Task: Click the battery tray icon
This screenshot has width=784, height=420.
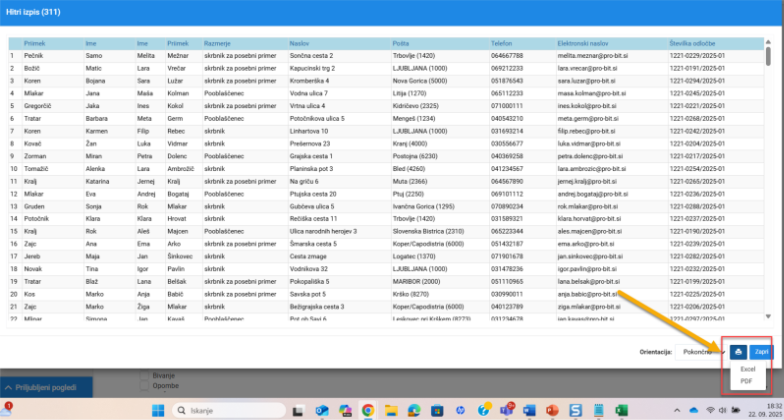Action: [x=736, y=410]
